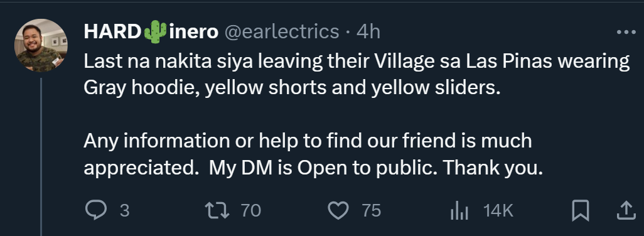
Task: Bookmark this tweet
Action: click(581, 210)
